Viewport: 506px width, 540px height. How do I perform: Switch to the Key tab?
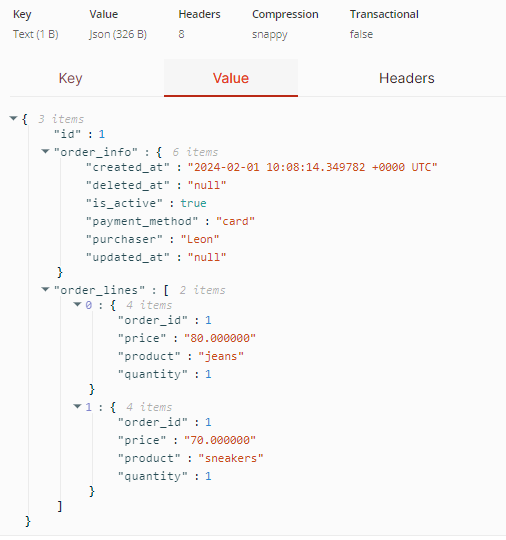coord(71,78)
